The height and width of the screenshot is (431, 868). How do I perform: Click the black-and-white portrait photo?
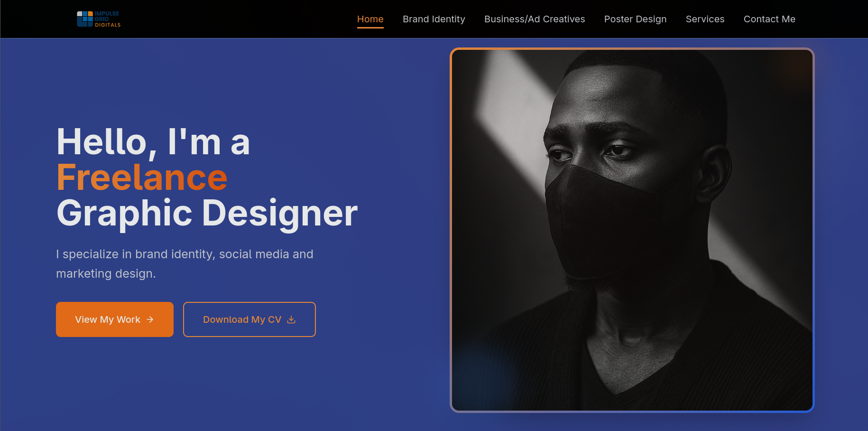point(632,230)
